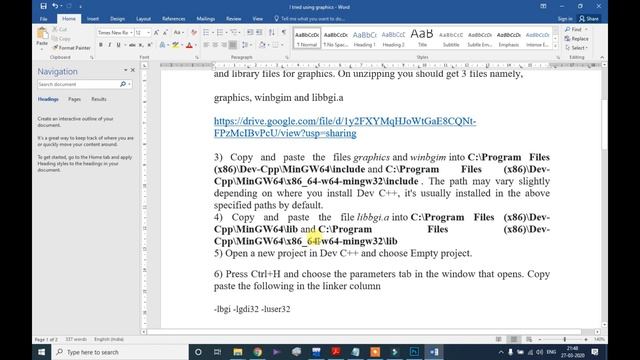Image resolution: width=640 pixels, height=360 pixels.
Task: Open the font name dropdown
Action: coord(131,32)
